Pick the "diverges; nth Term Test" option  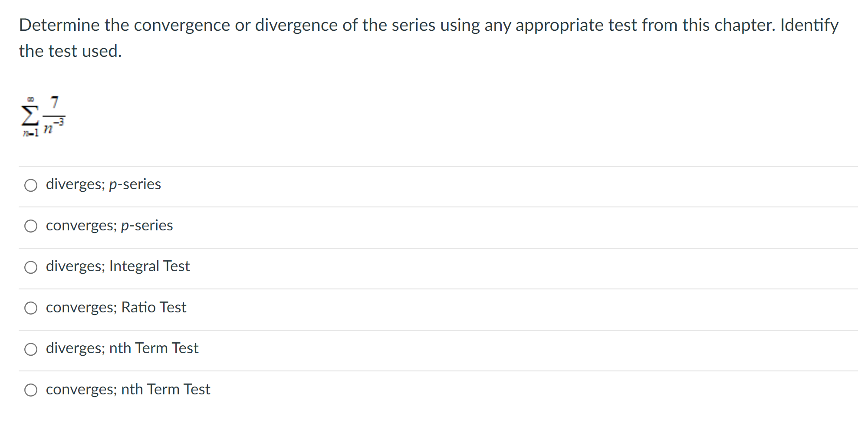click(31, 349)
